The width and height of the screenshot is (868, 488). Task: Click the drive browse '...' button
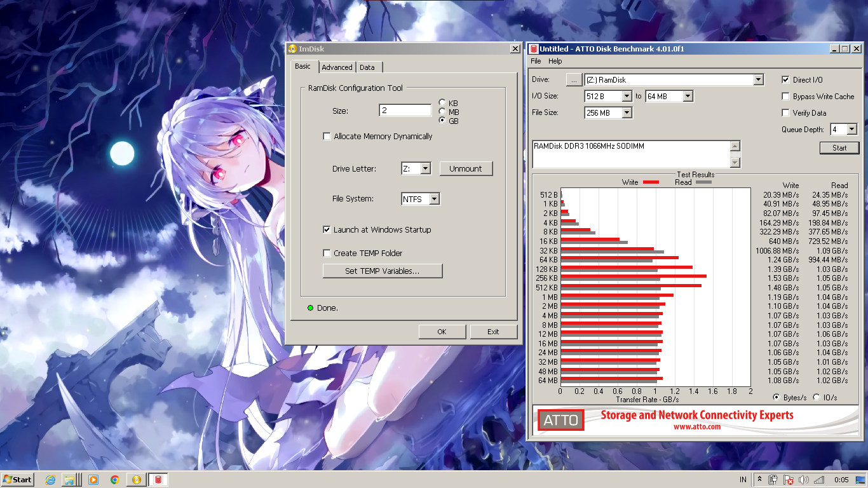point(573,79)
